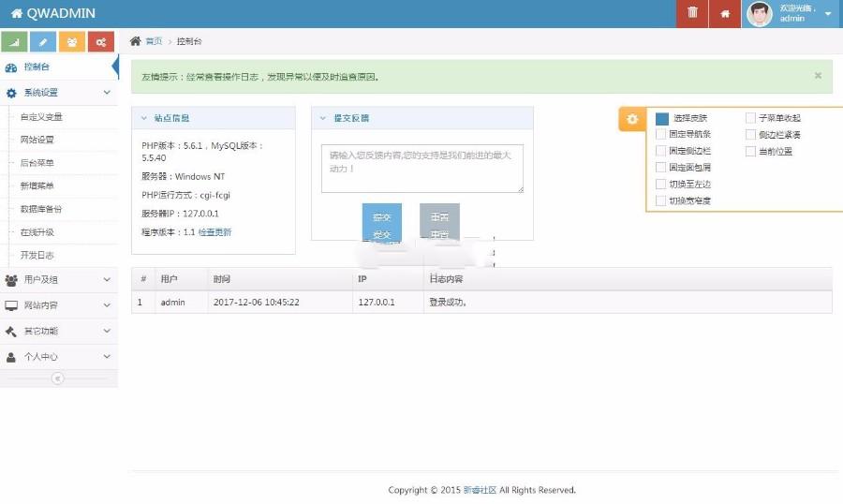Click the 其它功能 gavel icon
843x504 pixels.
10,332
